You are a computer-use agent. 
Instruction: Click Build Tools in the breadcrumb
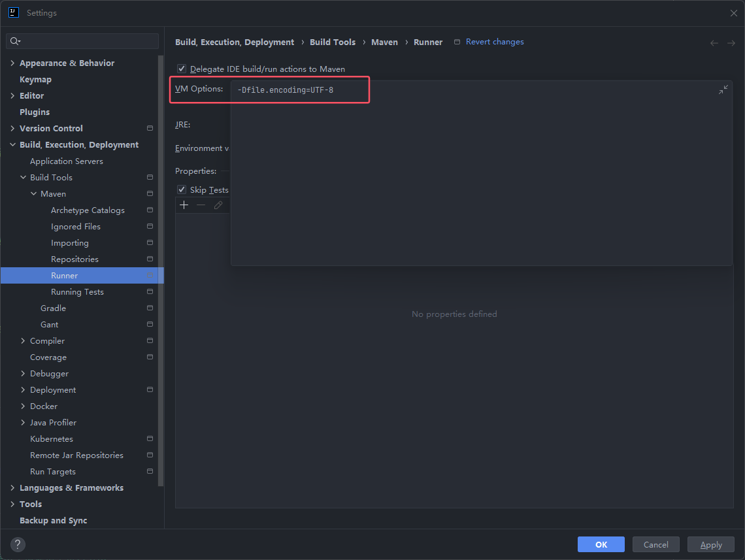pos(333,42)
